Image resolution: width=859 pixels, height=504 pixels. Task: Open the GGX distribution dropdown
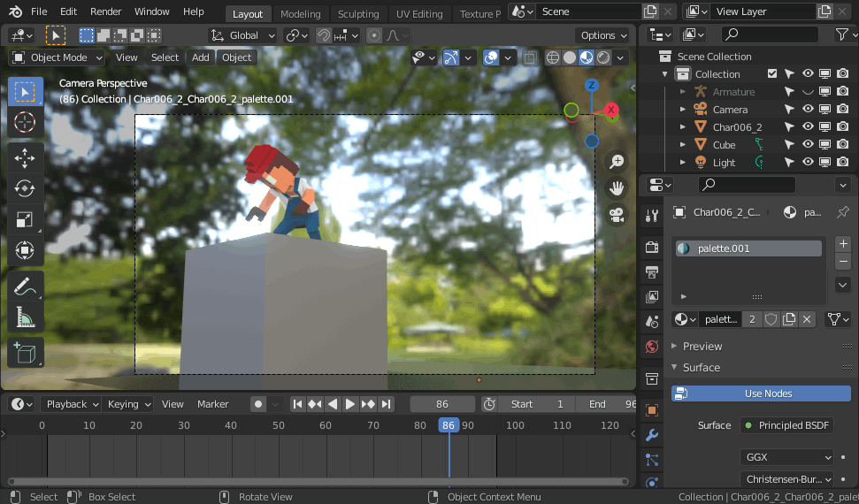(787, 457)
